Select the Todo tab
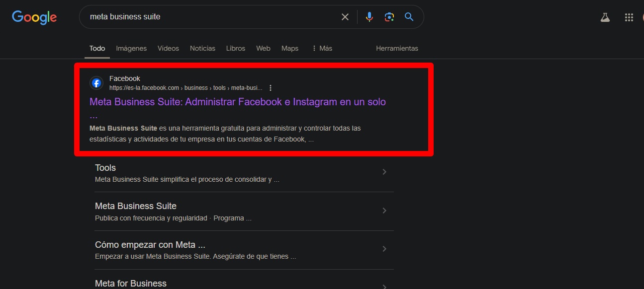This screenshot has width=644, height=289. tap(97, 48)
